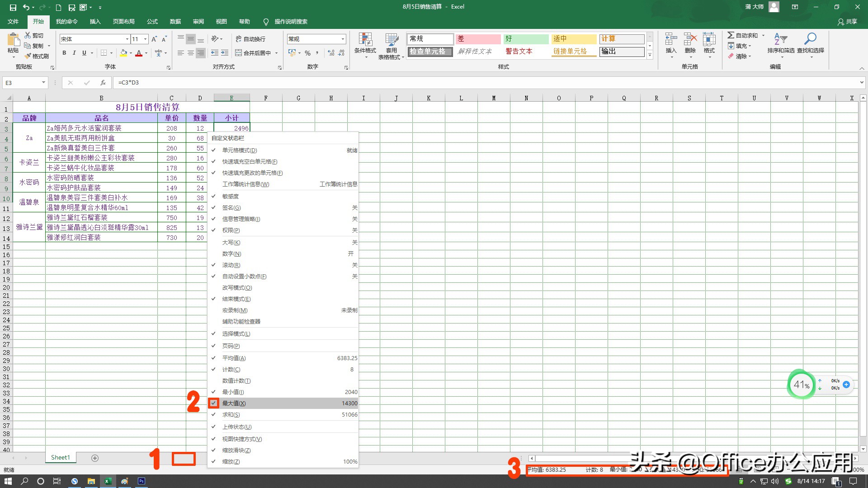Switch to the 插入 ribbon tab
Image resolution: width=868 pixels, height=488 pixels.
tap(95, 22)
